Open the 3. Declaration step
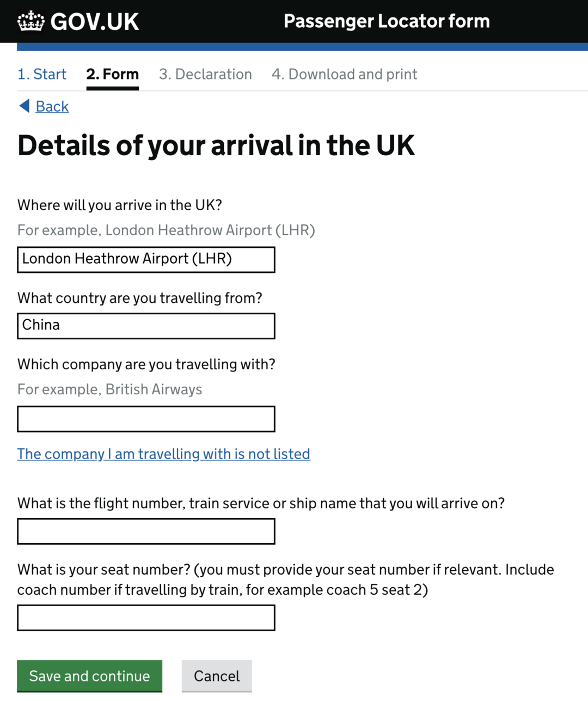 click(x=205, y=74)
